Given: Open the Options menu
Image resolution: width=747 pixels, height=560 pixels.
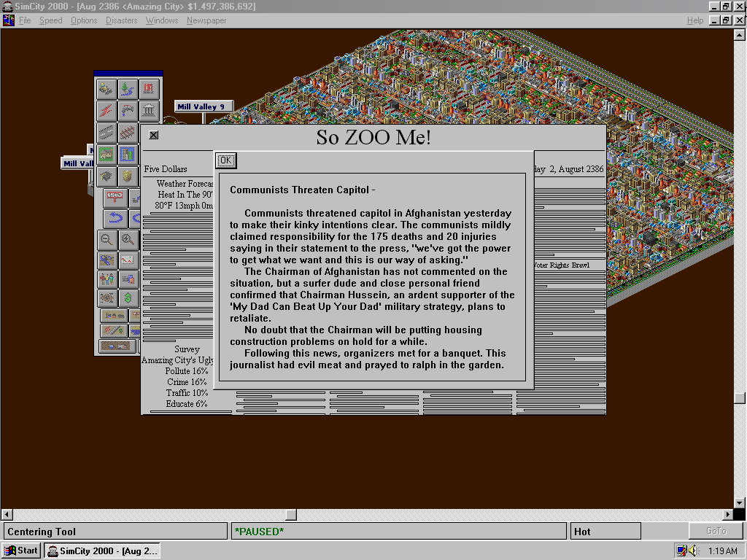Looking at the screenshot, I should click(84, 20).
